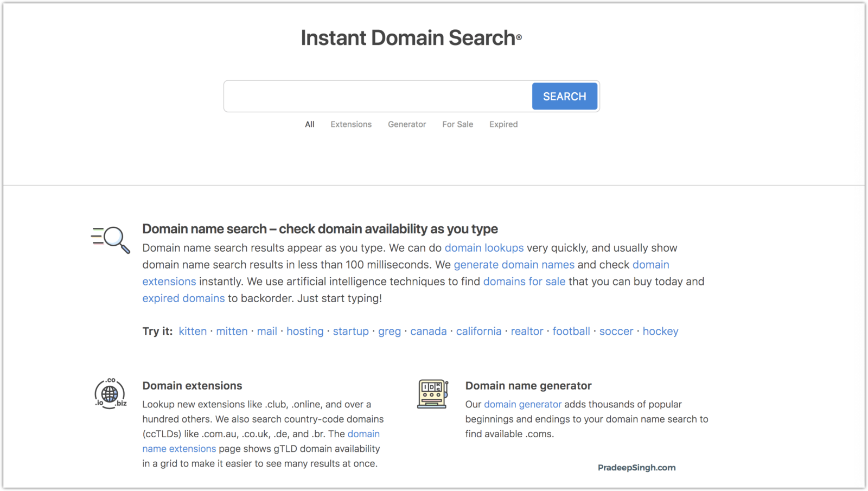Switch to the For Sale tab
This screenshot has height=491, width=868.
pyautogui.click(x=457, y=124)
